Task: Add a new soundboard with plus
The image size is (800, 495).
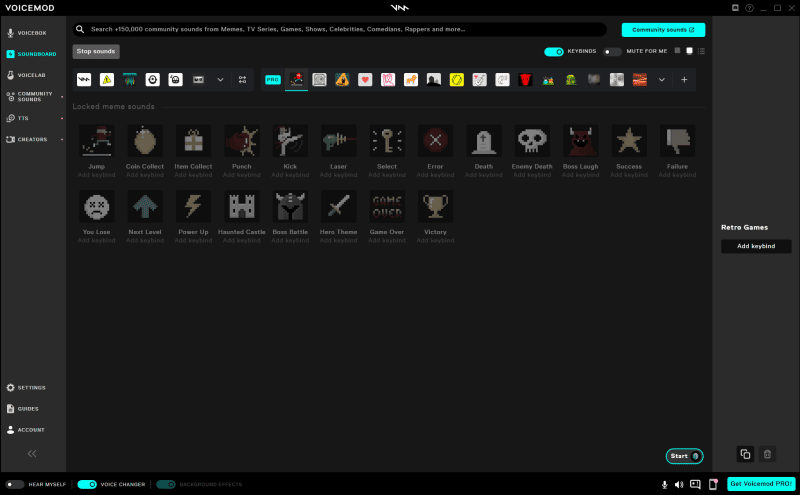Action: click(684, 80)
